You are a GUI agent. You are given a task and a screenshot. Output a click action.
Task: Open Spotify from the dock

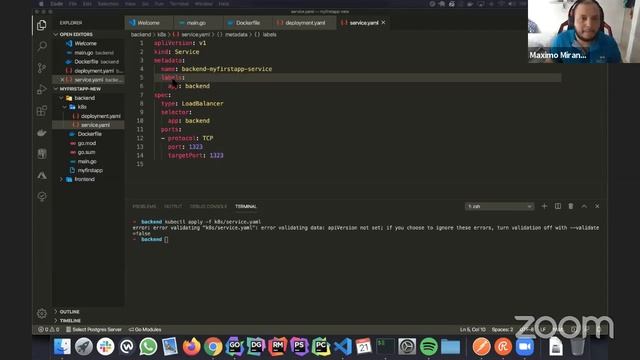429,347
